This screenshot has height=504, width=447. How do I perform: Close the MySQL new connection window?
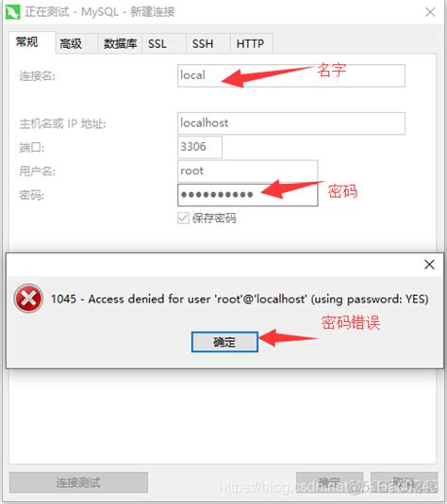(x=430, y=12)
